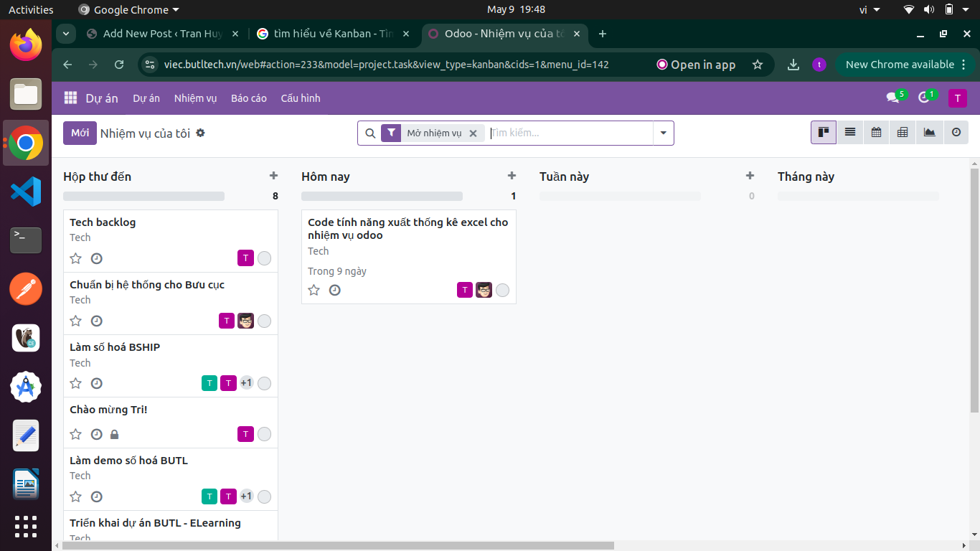Star the Chào mừng Trí! task

(x=75, y=434)
